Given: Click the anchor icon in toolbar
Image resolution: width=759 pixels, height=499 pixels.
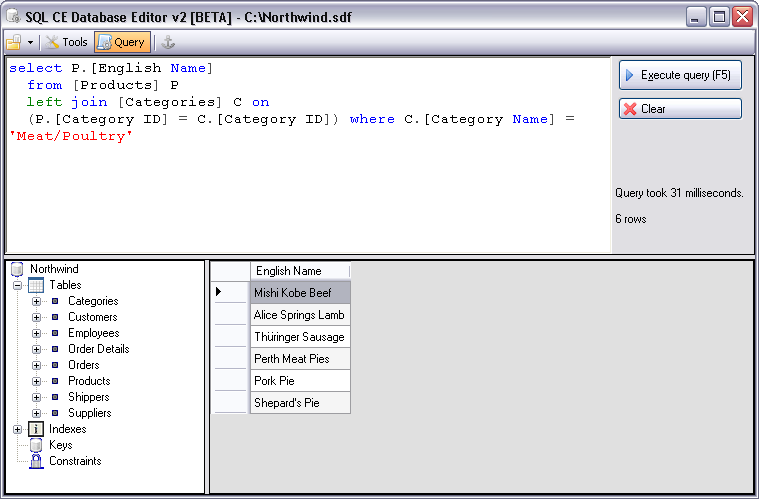Looking at the screenshot, I should pos(168,43).
